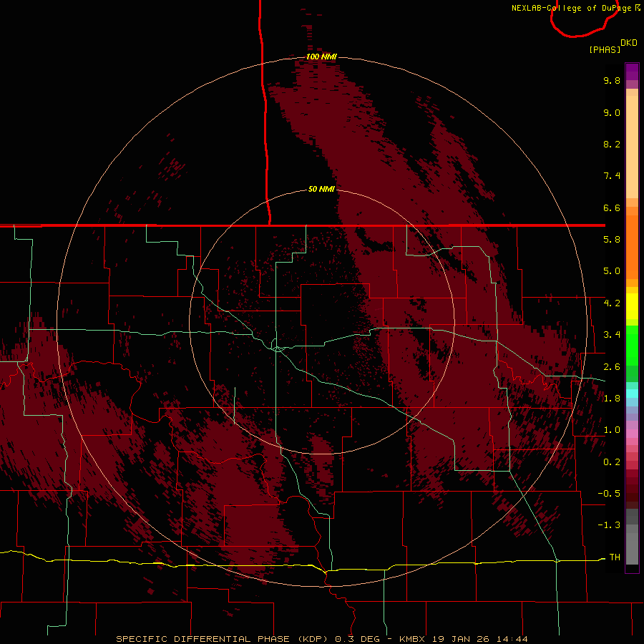
Task: Click the -0.5 value on the color scale
Action: (609, 494)
